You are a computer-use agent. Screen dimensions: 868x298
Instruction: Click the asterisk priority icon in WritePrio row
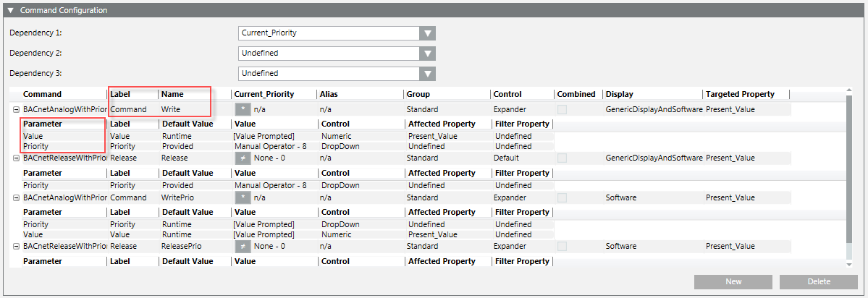pyautogui.click(x=243, y=197)
